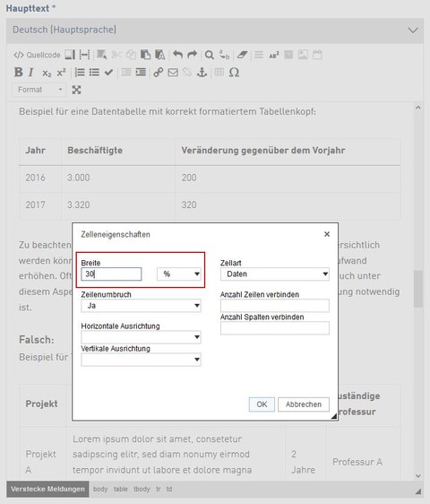The image size is (430, 504).
Task: Click the editor scrollbar down arrow
Action: [x=418, y=476]
